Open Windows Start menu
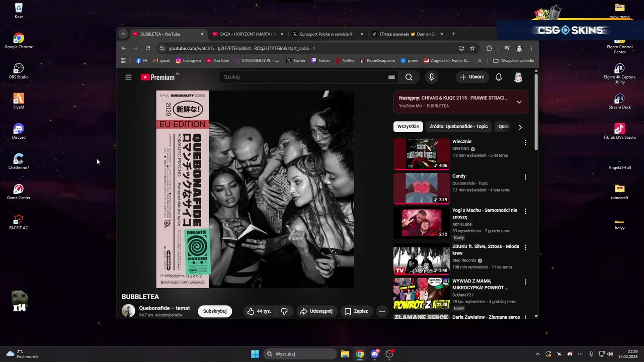Image resolution: width=644 pixels, height=362 pixels. tap(255, 354)
